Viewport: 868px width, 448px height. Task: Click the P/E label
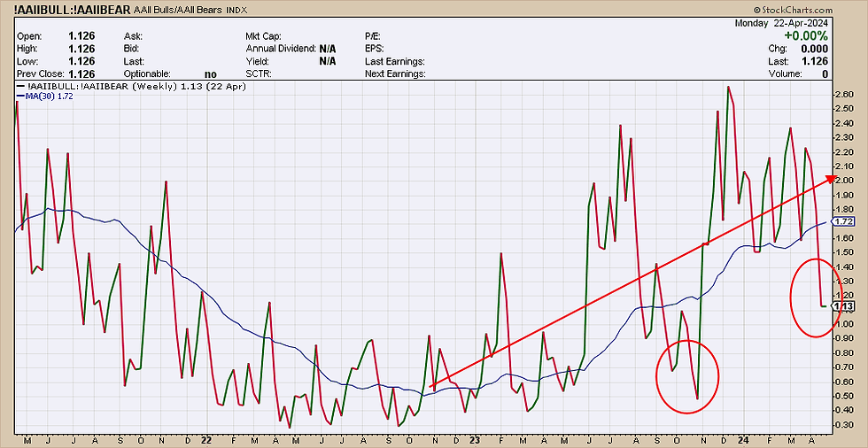(374, 36)
